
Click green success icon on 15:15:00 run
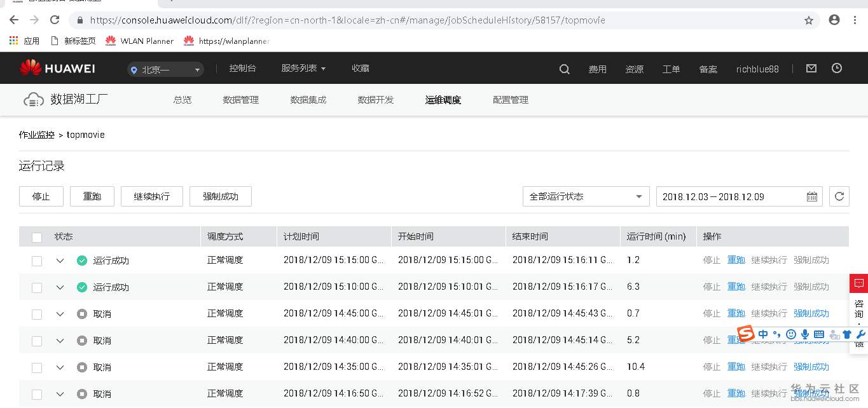[81, 261]
